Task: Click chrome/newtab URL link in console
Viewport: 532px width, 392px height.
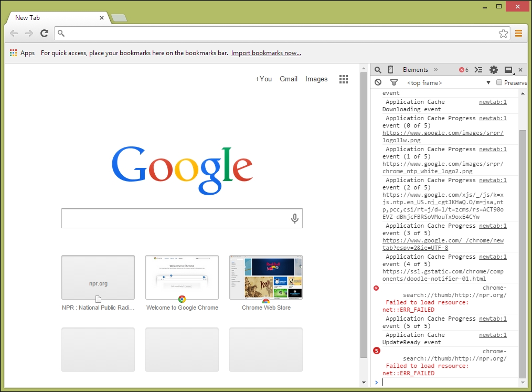Action: [x=443, y=244]
